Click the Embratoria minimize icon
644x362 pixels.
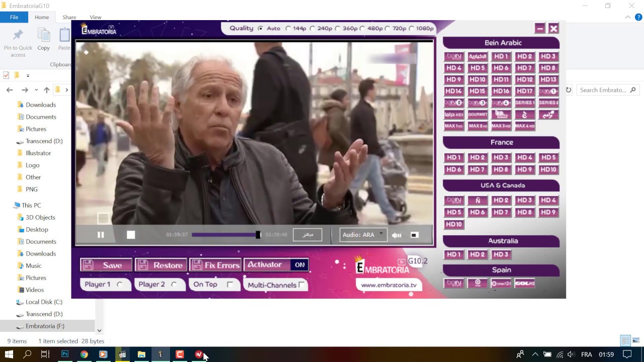tap(540, 29)
